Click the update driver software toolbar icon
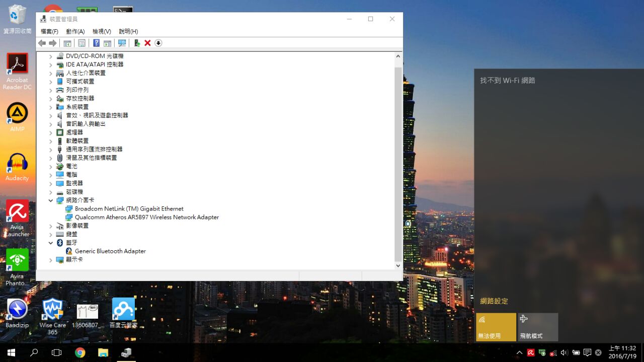The height and width of the screenshot is (362, 644). [x=136, y=43]
